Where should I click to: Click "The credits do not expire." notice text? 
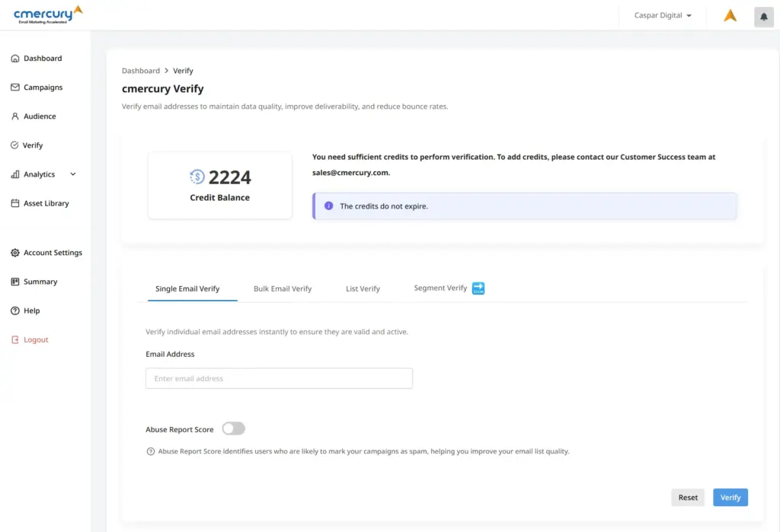[384, 206]
